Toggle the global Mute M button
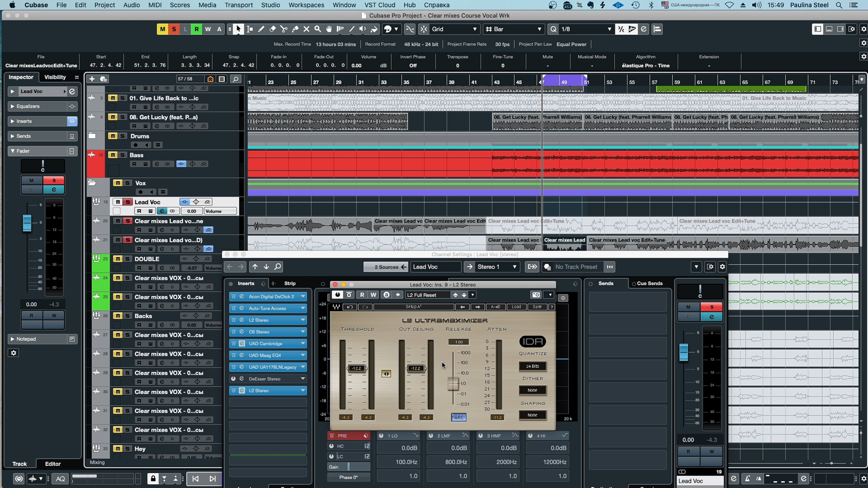 pyautogui.click(x=162, y=29)
